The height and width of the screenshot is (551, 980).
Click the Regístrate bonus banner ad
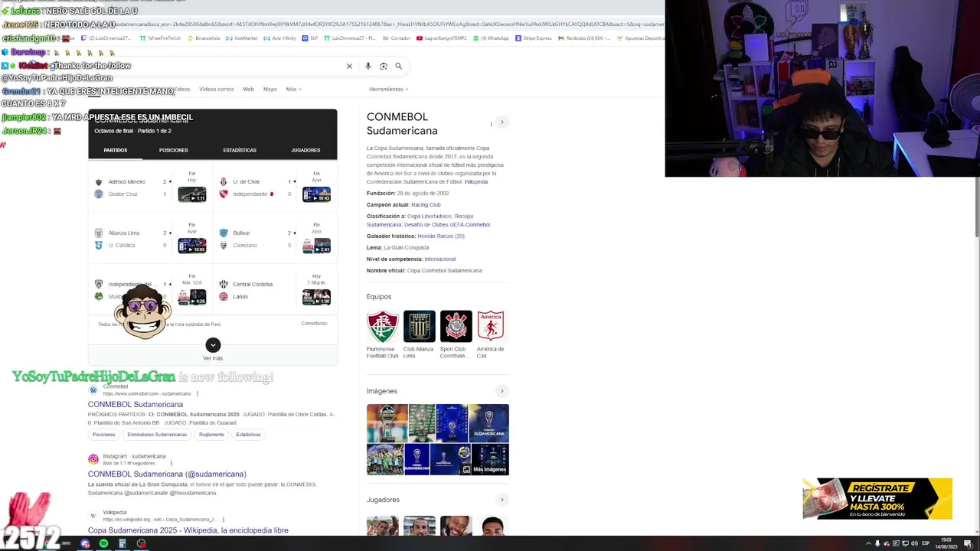coord(877,498)
